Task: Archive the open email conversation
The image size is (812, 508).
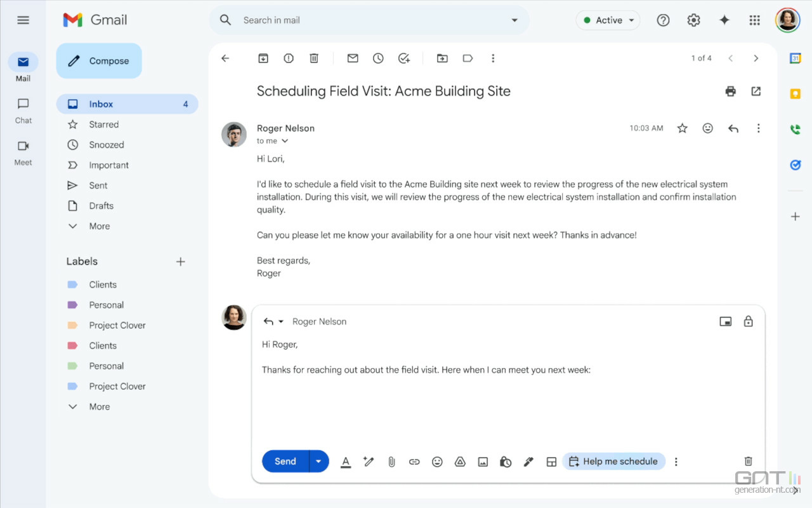Action: click(x=263, y=58)
